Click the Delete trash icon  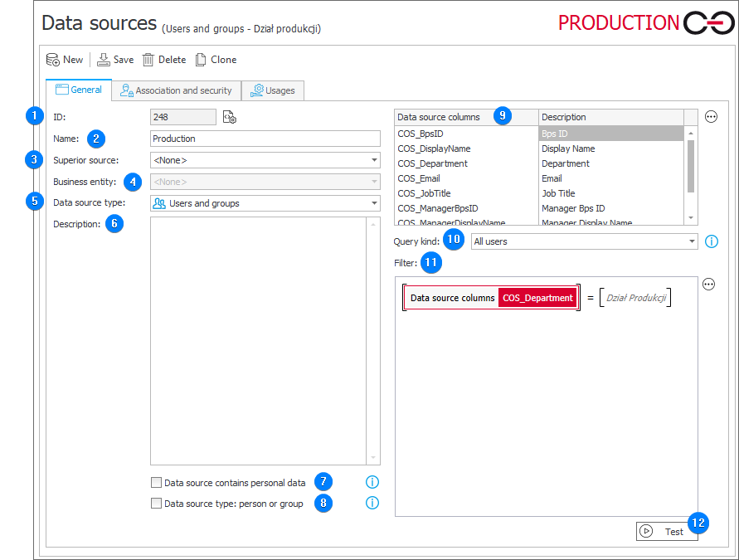(148, 60)
